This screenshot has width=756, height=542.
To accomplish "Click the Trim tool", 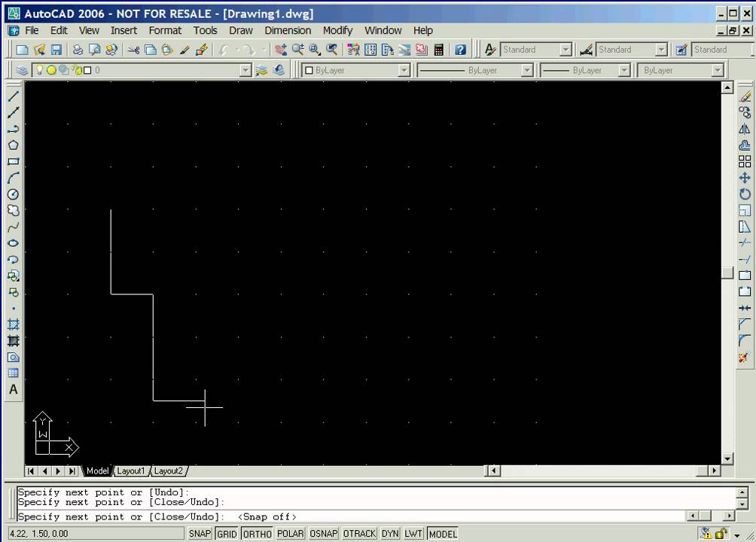I will pos(745,243).
